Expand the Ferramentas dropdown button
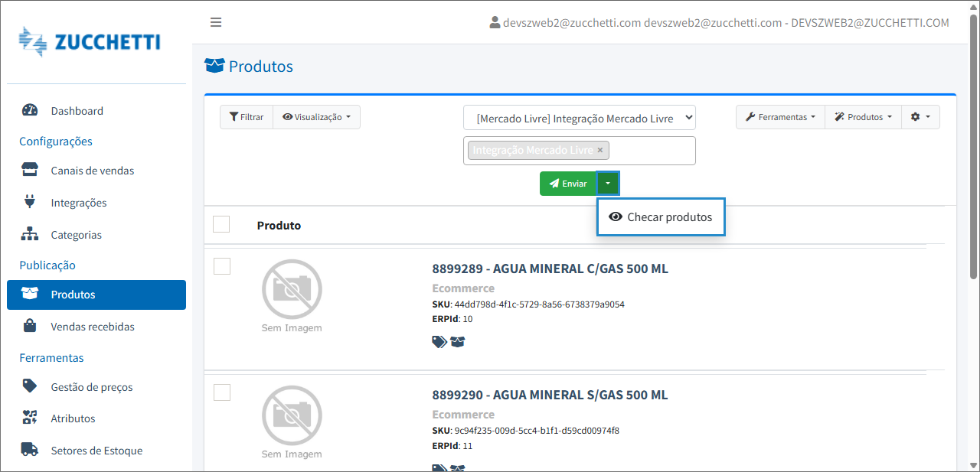980x472 pixels. 780,117
